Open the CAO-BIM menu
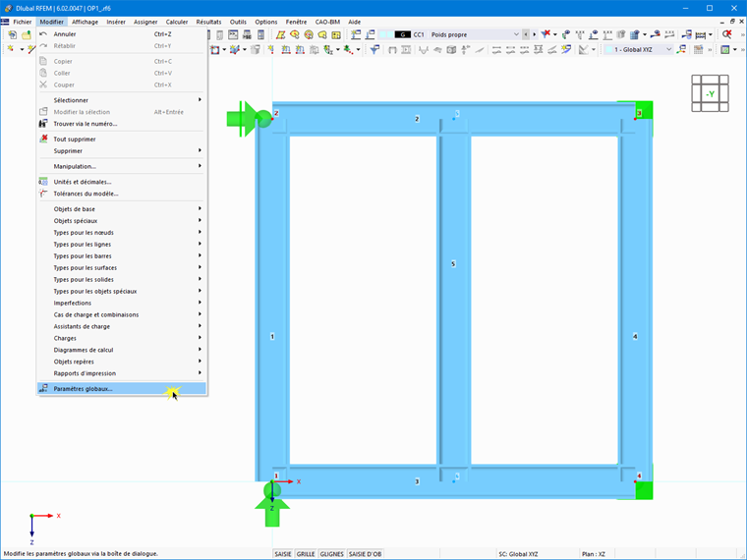This screenshot has width=747, height=560. click(327, 22)
